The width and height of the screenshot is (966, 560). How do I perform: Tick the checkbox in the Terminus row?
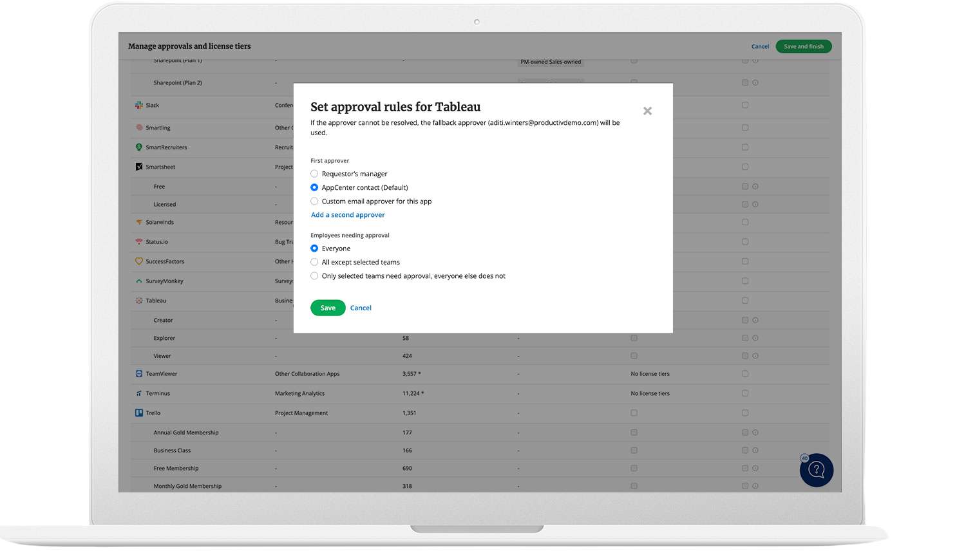click(745, 393)
